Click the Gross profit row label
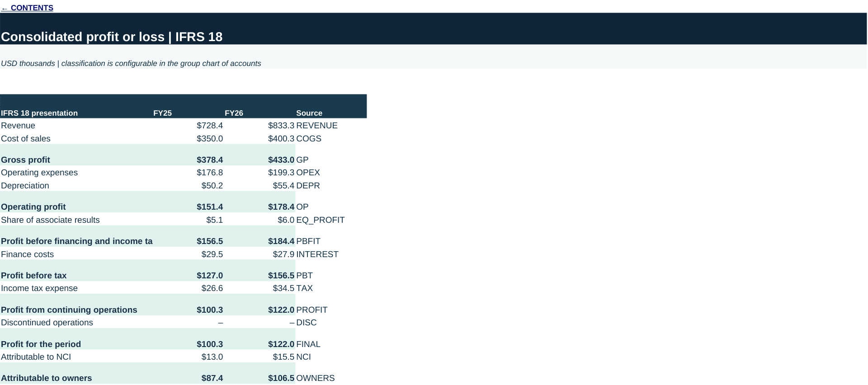This screenshot has width=868, height=385. pyautogui.click(x=25, y=160)
